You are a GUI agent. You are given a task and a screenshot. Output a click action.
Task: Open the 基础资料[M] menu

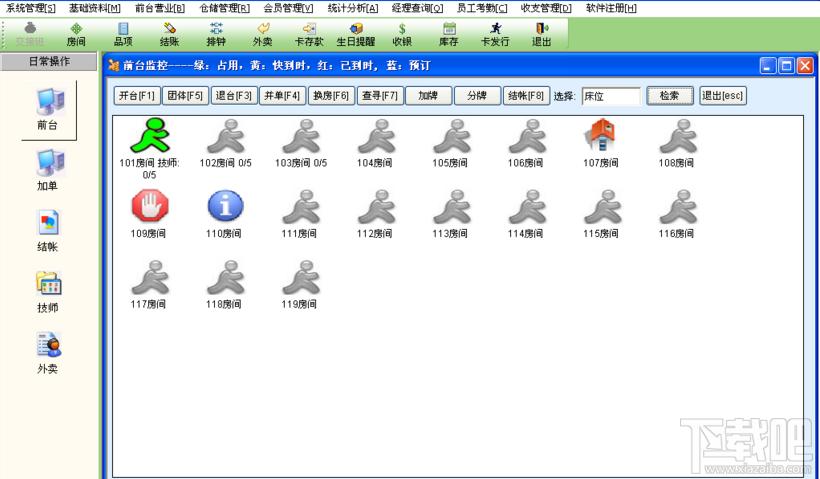click(95, 8)
